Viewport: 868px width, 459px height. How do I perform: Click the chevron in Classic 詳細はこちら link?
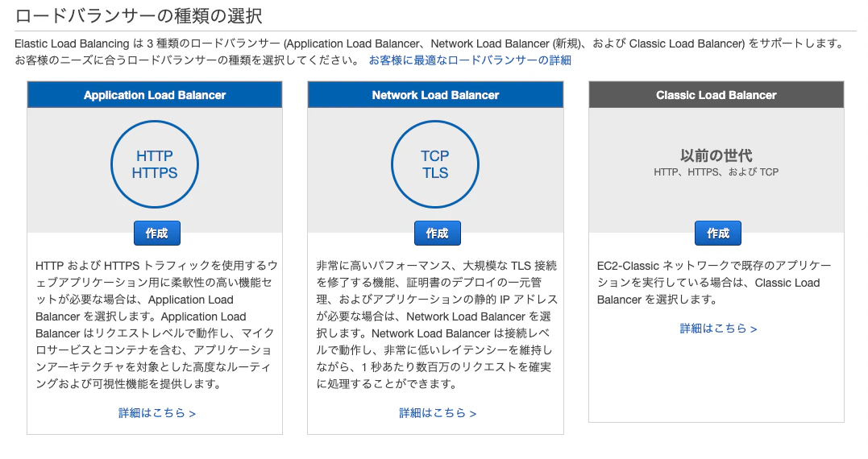754,329
